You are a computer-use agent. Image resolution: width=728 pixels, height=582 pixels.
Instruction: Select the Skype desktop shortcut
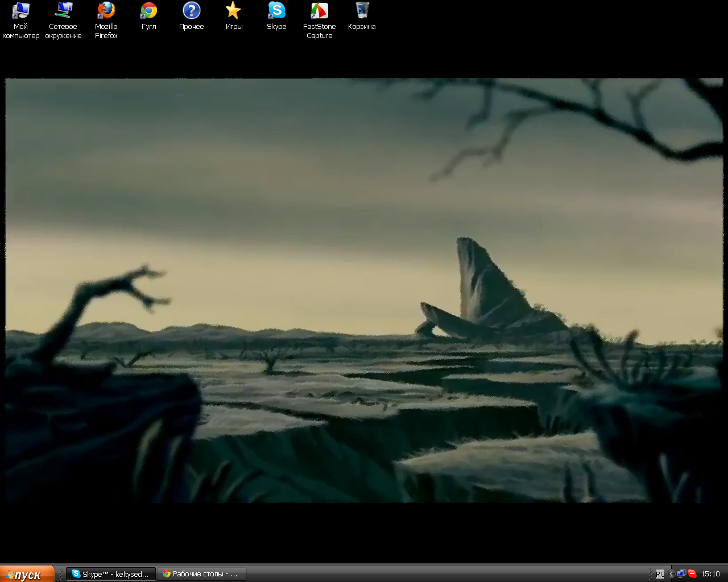[276, 16]
